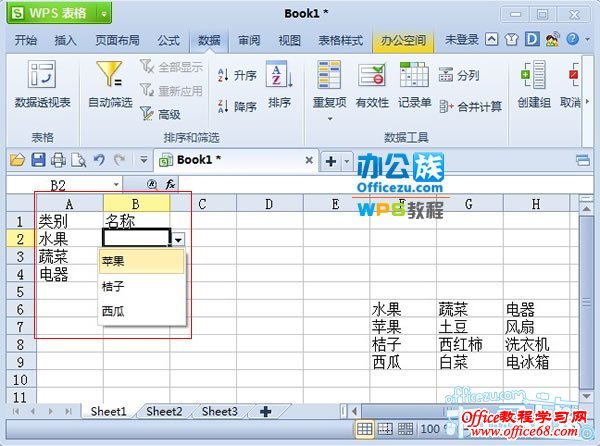Open the 插入 ribbon tab
This screenshot has height=446, width=600.
coord(65,40)
